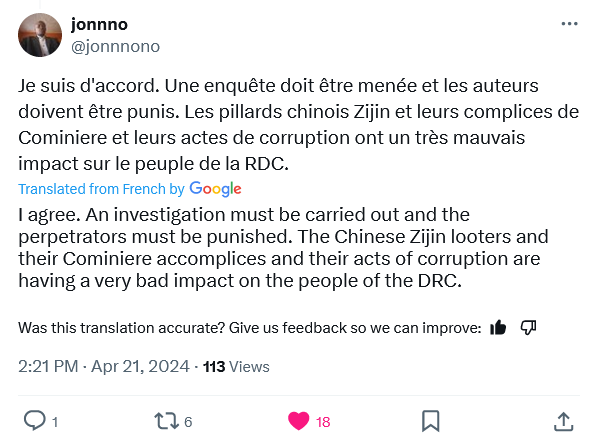Open the 2:21 PM Apr 21, 2024 timestamp
This screenshot has width=598, height=447.
point(104,367)
